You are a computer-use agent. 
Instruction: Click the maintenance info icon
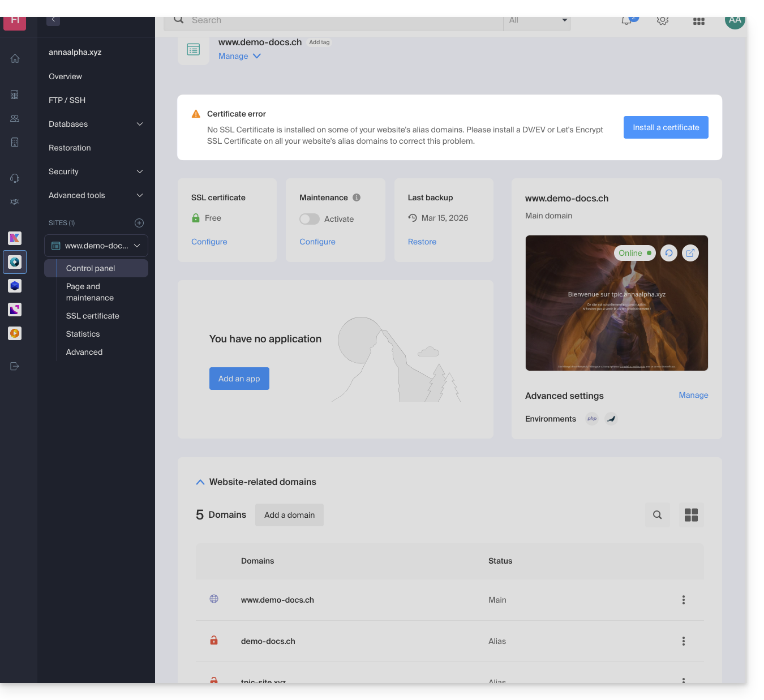(357, 197)
